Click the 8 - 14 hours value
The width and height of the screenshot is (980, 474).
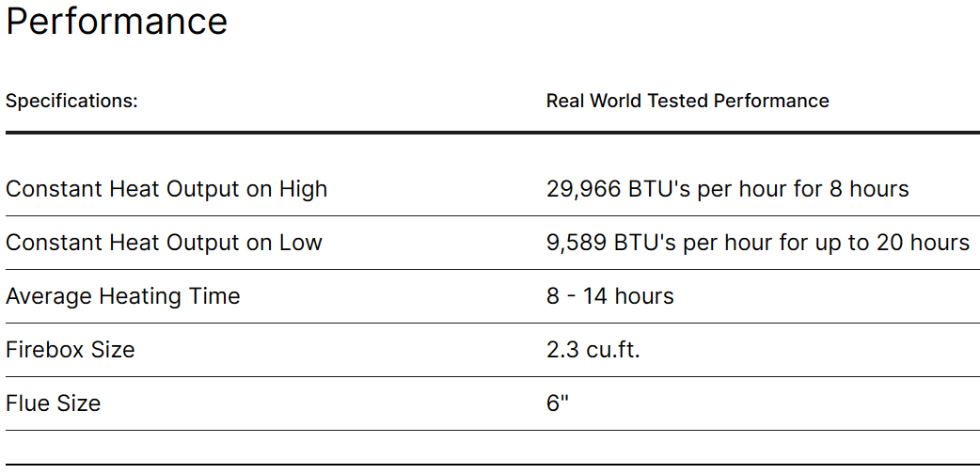coord(610,296)
